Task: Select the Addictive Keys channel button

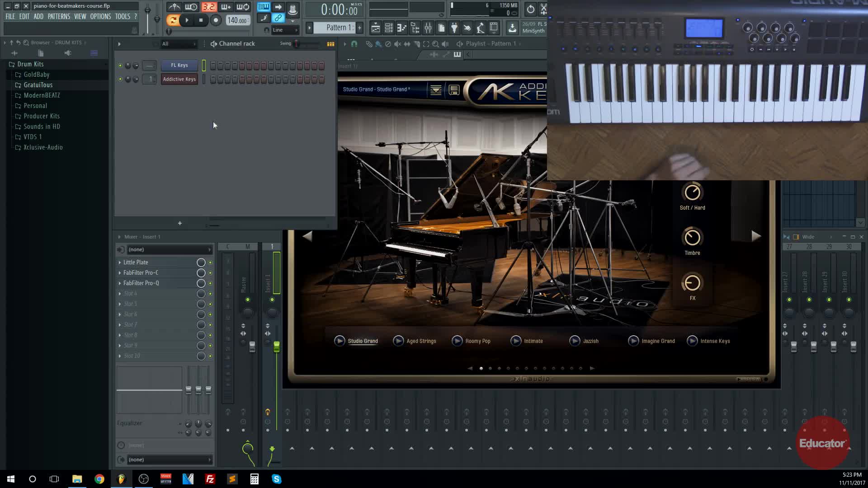Action: (x=179, y=79)
